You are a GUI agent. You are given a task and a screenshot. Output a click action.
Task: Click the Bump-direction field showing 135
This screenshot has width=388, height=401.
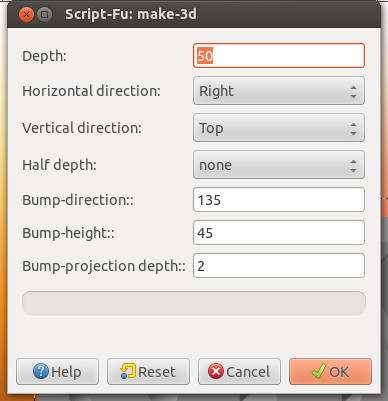click(279, 200)
